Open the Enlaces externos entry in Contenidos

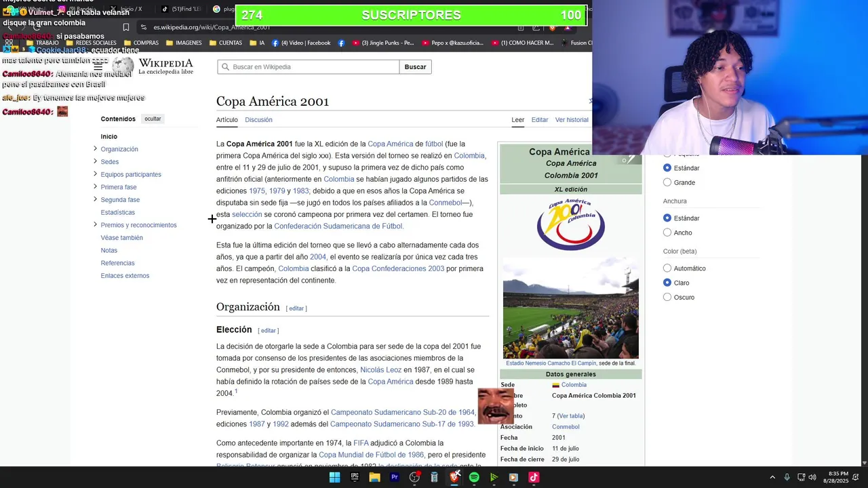click(x=125, y=276)
